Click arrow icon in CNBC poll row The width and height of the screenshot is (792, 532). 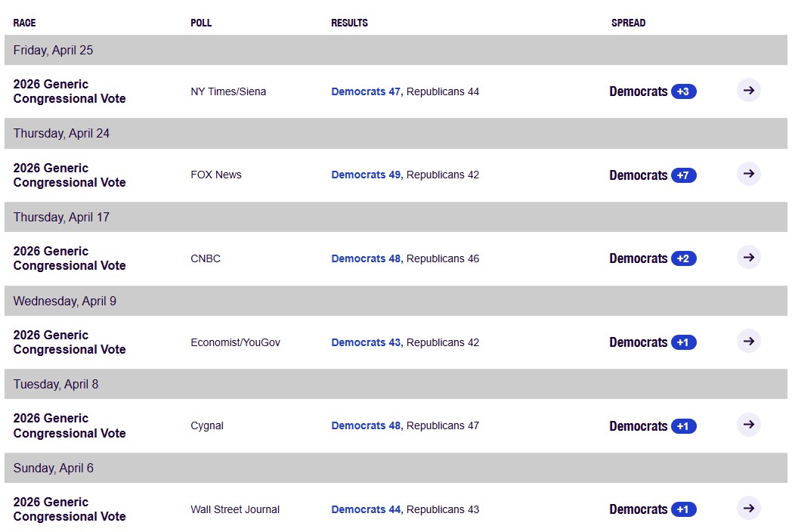(749, 258)
